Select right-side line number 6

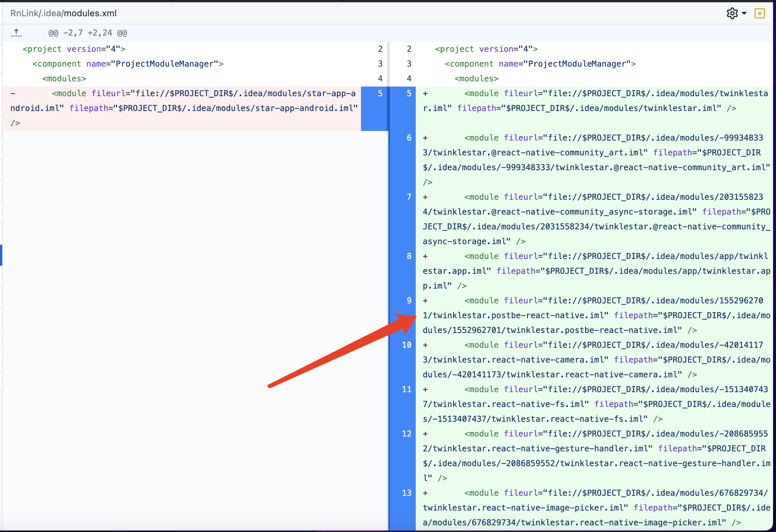409,138
